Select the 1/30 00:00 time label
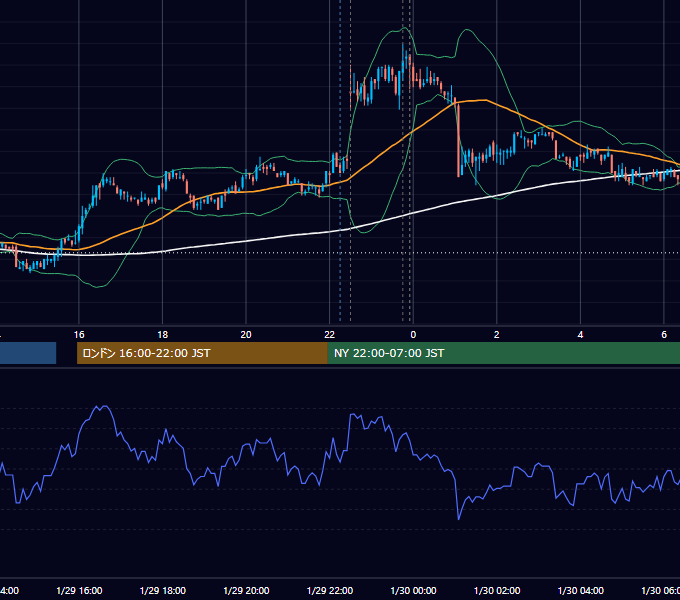Screen dimensions: 680x600 (413, 591)
